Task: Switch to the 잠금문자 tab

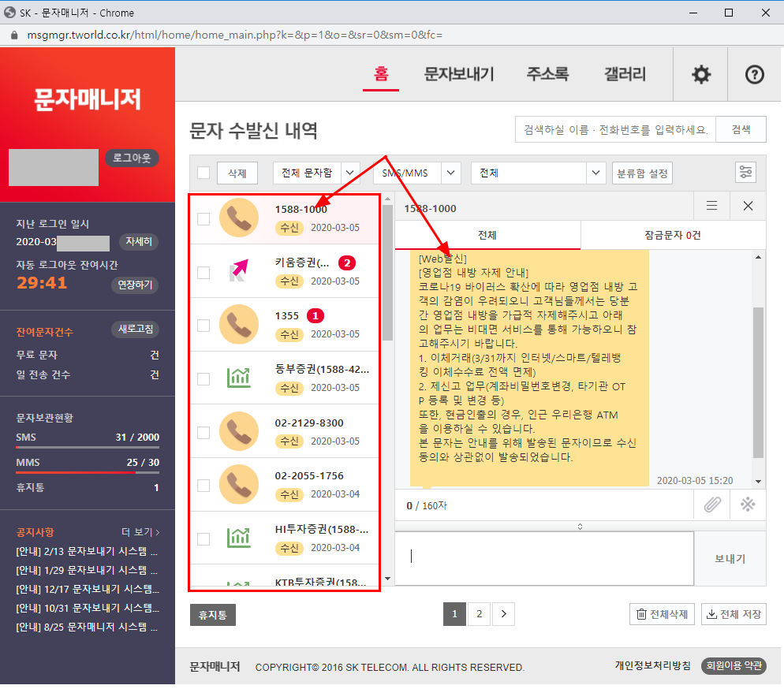Action: point(673,235)
